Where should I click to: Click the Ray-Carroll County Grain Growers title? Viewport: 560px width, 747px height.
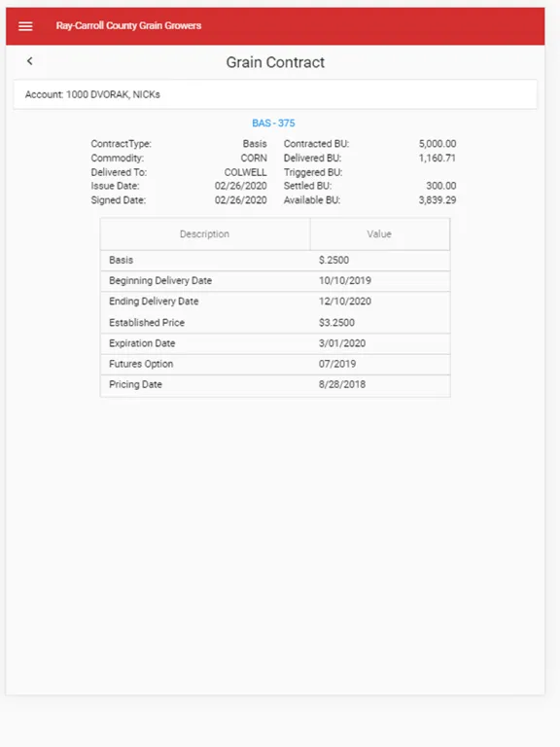(128, 25)
